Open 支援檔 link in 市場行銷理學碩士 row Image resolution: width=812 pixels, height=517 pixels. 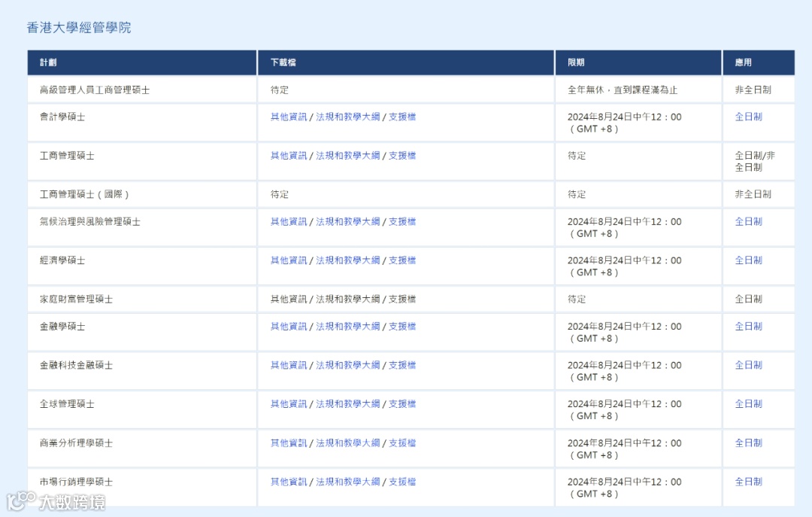click(x=402, y=482)
